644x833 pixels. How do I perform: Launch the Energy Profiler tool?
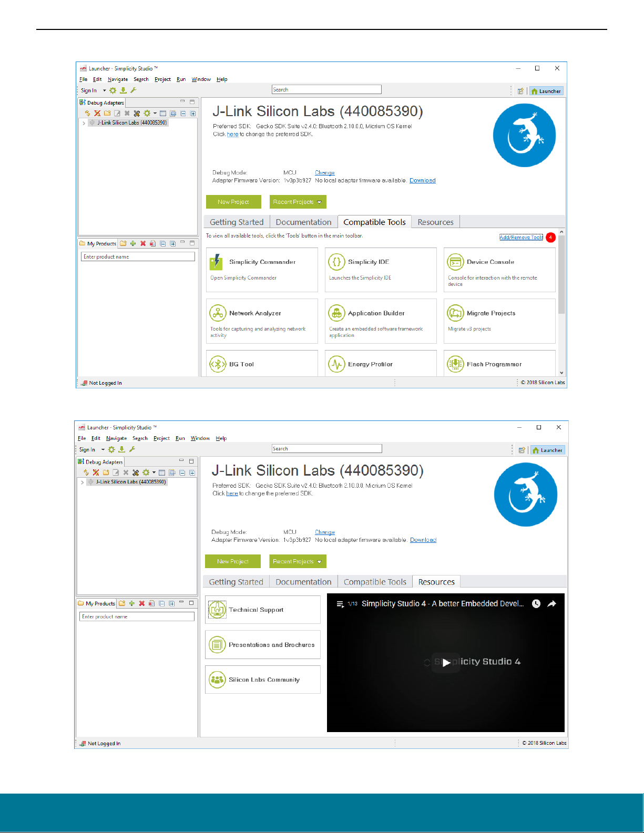381,363
